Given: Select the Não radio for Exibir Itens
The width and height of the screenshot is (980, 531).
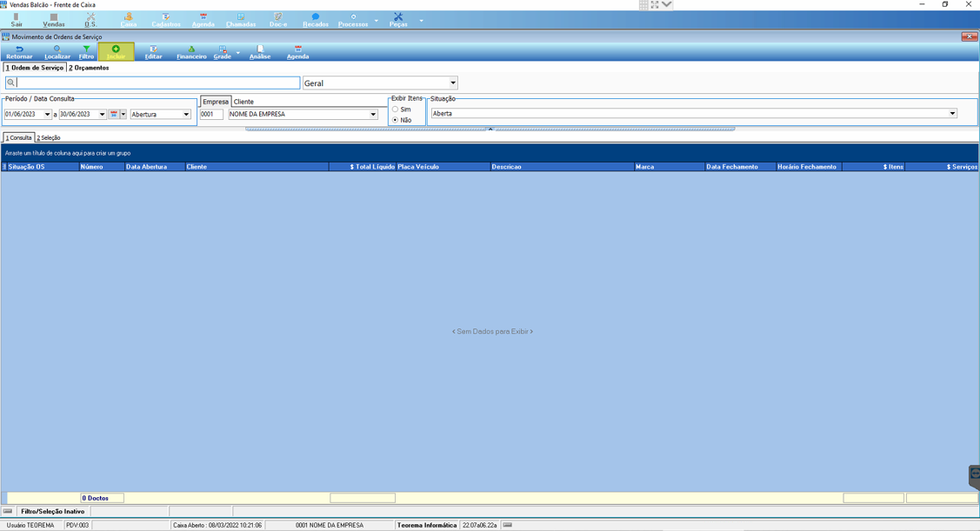Looking at the screenshot, I should click(x=395, y=120).
